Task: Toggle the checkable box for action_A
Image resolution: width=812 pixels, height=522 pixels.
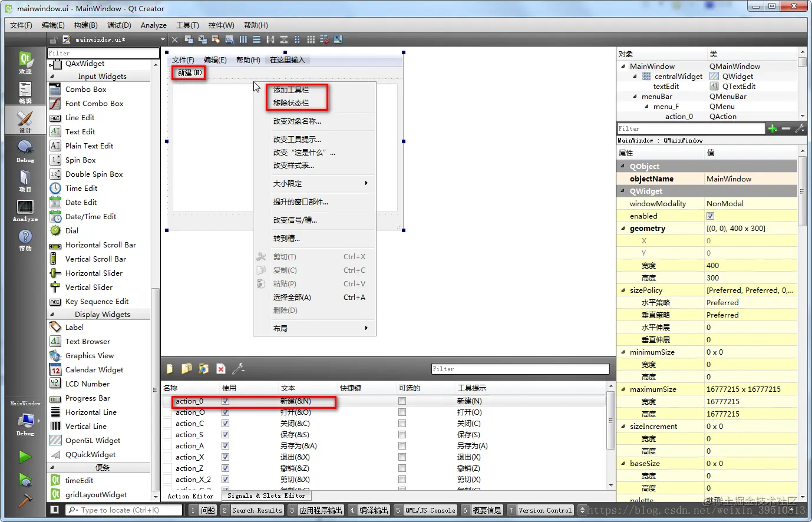Action: click(x=402, y=446)
